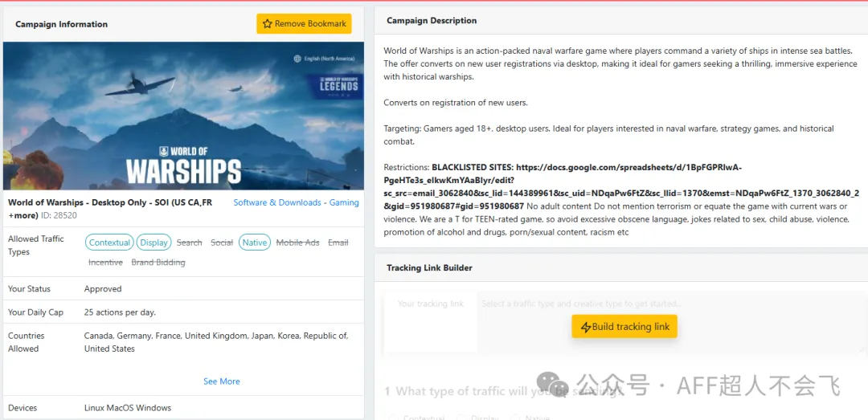Choose the Contextual radio button option
Screen dimensions: 868x420
coord(393,418)
